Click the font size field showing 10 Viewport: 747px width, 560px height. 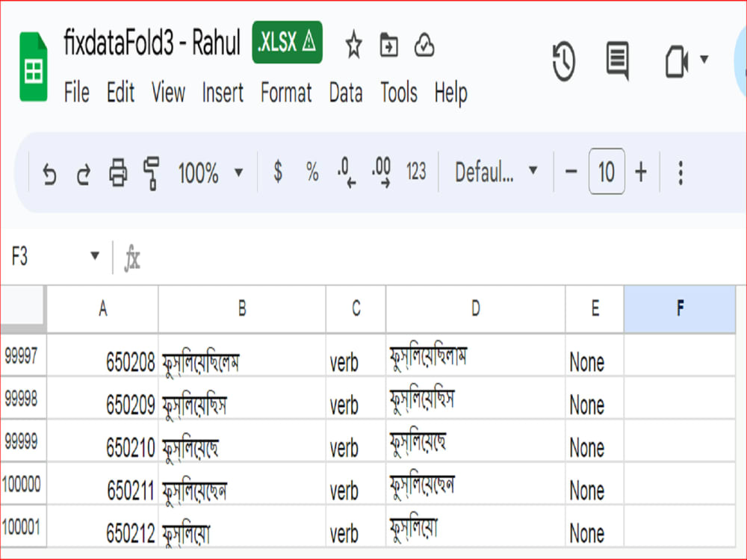[607, 172]
